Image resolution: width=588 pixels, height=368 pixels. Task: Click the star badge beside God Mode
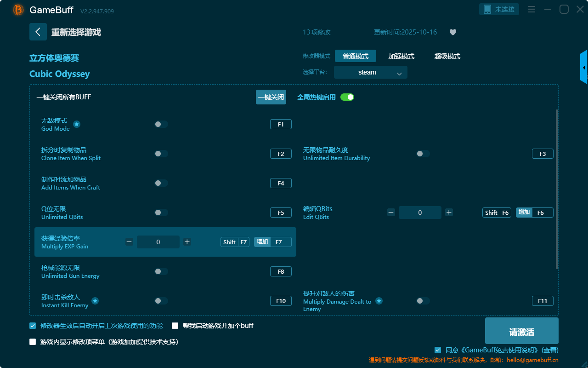77,124
